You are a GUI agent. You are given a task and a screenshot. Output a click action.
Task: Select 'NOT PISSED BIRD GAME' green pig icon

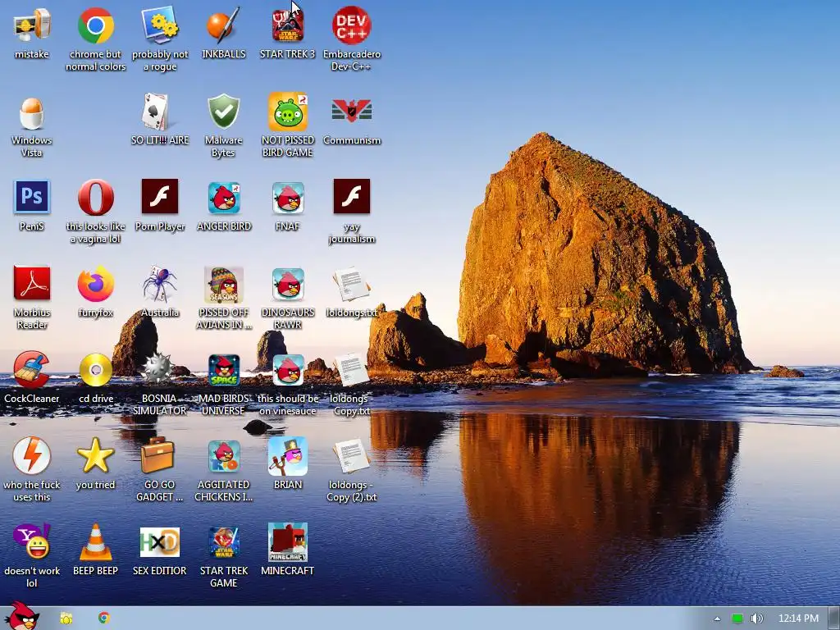pyautogui.click(x=288, y=112)
